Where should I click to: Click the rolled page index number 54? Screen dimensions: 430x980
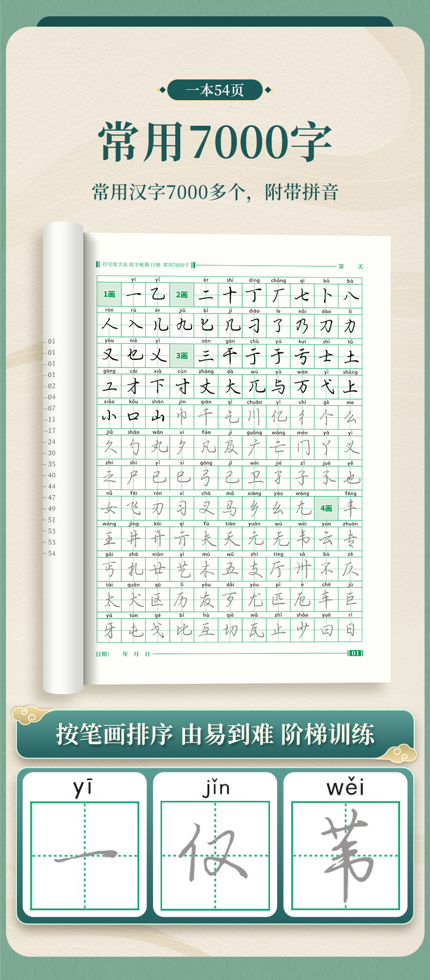click(x=51, y=553)
